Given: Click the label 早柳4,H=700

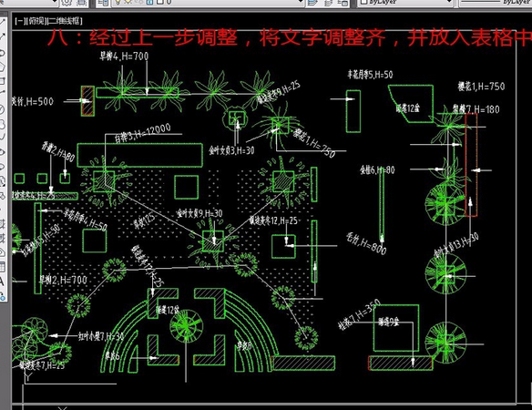Looking at the screenshot, I should [x=124, y=56].
